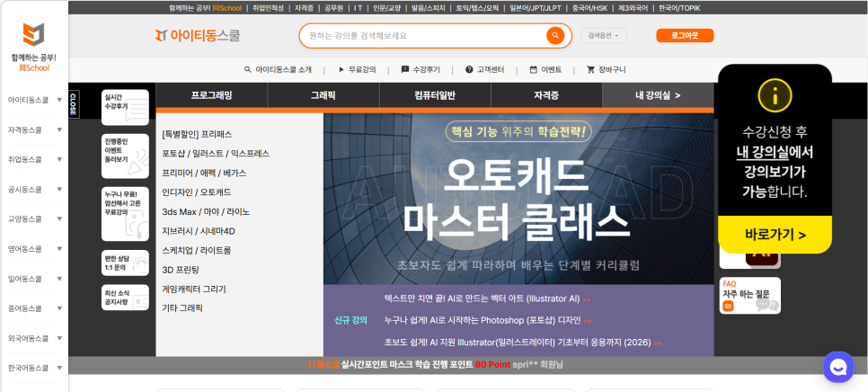
Task: Click the vertical CLOSE tab
Action: [x=73, y=104]
